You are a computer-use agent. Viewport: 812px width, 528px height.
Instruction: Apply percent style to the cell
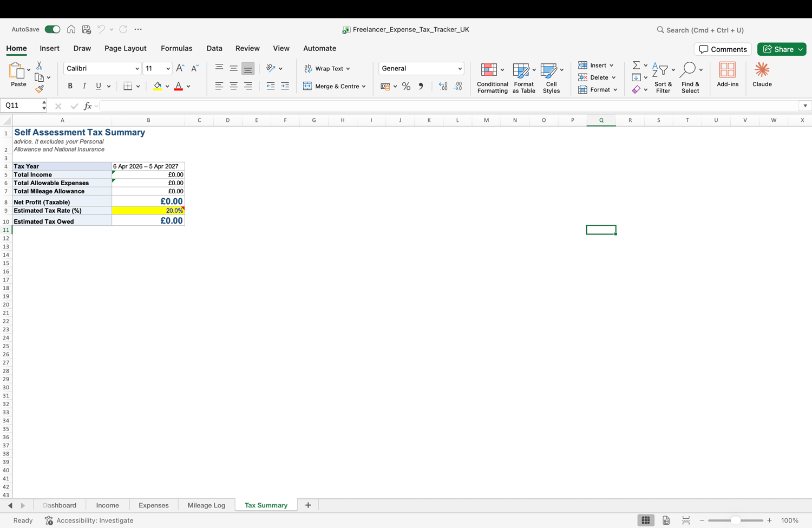pyautogui.click(x=406, y=86)
